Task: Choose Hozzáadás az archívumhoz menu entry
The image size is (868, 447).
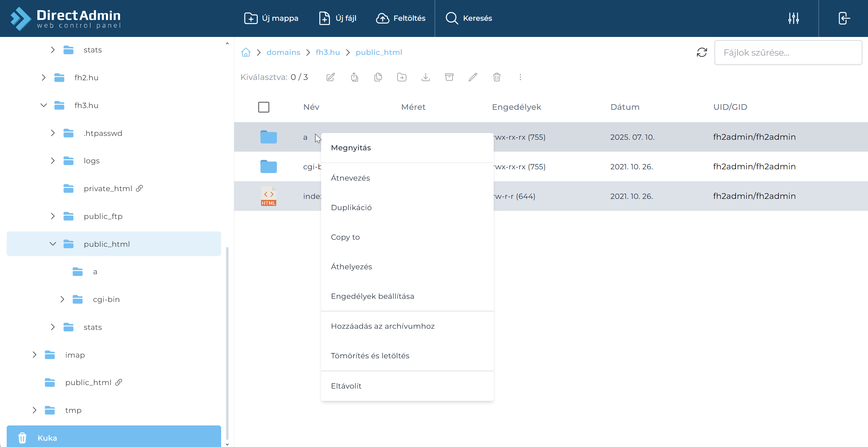Action: click(x=407, y=326)
